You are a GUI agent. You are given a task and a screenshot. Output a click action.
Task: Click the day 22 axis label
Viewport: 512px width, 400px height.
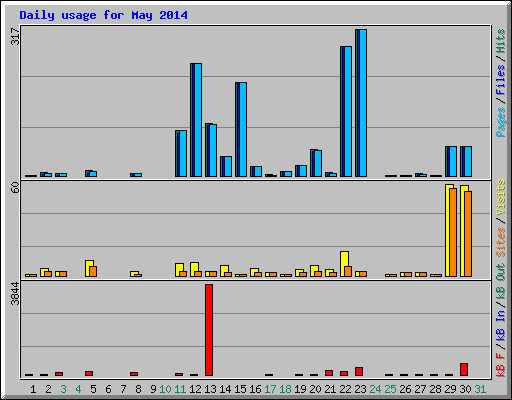pyautogui.click(x=345, y=389)
